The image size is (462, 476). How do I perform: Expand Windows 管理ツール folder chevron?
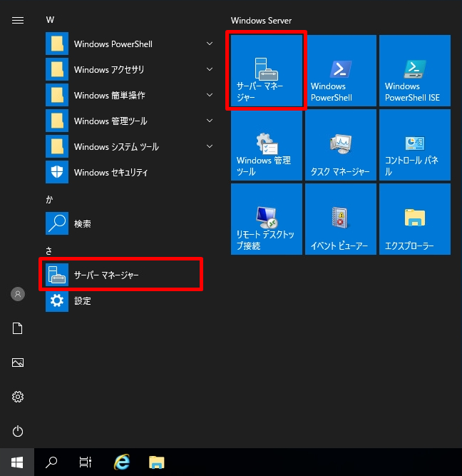[210, 121]
